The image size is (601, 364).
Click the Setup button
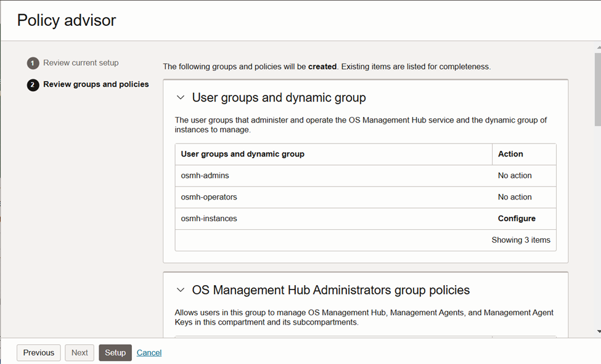[x=115, y=352]
